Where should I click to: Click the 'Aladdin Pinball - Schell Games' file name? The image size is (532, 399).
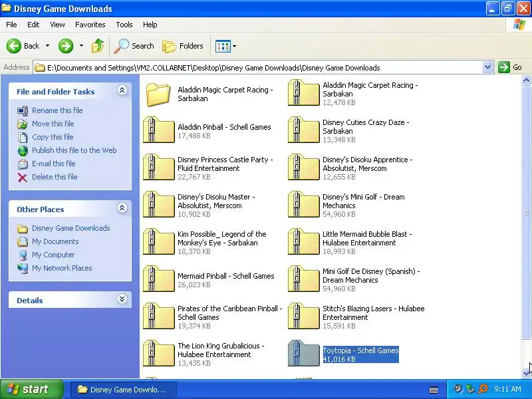coord(224,127)
